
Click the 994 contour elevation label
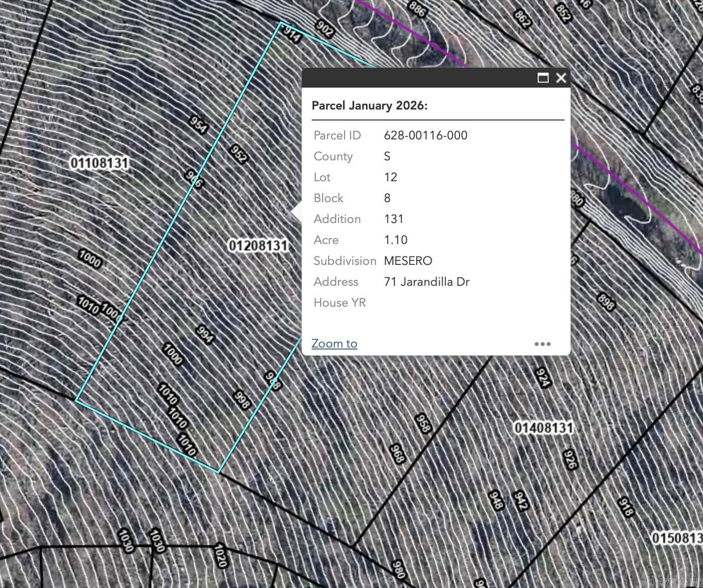[x=205, y=334]
